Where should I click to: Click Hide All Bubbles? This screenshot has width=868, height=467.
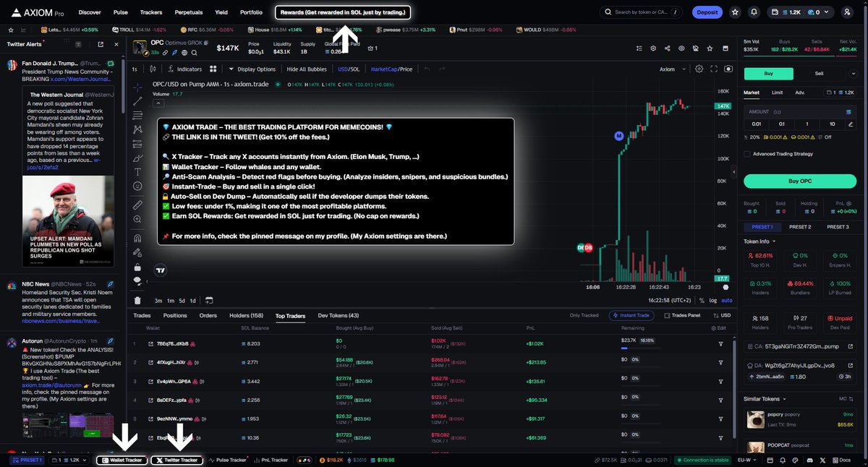[307, 69]
